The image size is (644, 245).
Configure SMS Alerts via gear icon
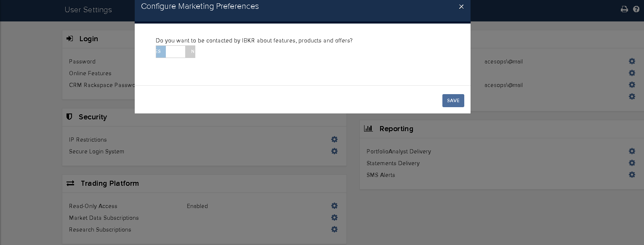point(632,175)
